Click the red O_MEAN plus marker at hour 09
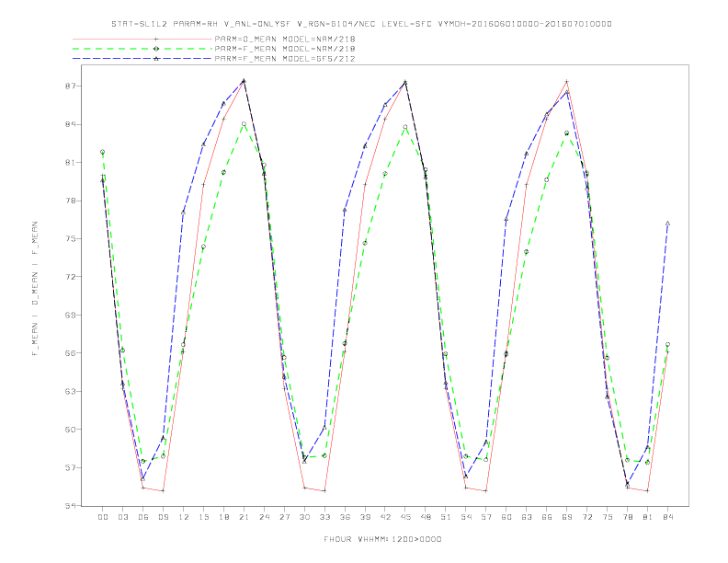This screenshot has height=563, width=728. click(x=163, y=490)
